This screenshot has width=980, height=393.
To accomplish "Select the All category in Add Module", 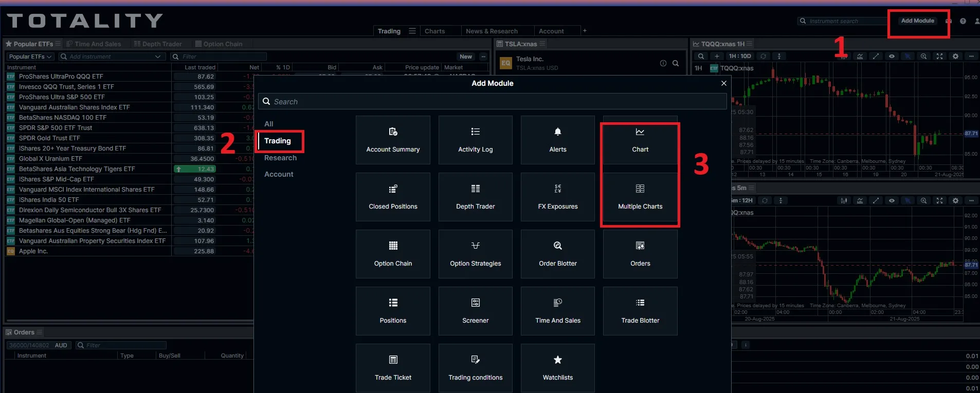I will [x=269, y=124].
